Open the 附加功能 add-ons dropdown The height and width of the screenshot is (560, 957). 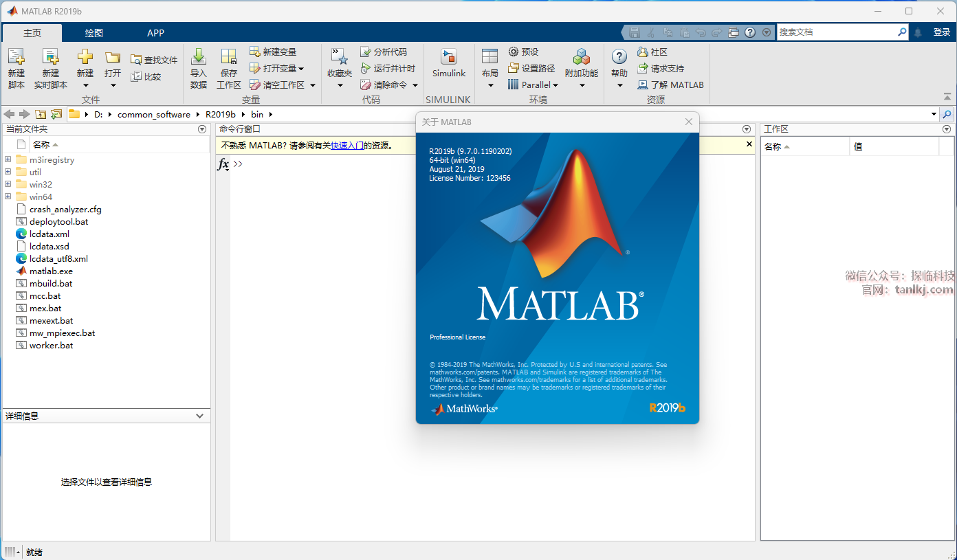582,85
